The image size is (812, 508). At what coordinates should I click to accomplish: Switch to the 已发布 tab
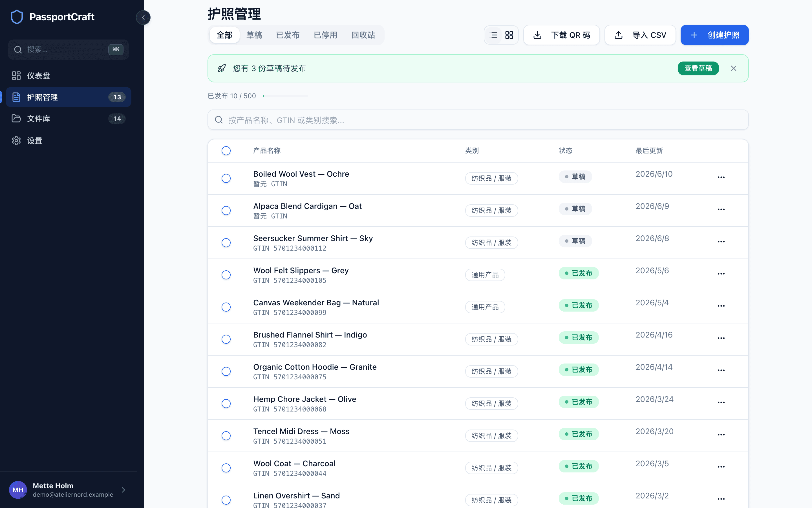(x=288, y=35)
